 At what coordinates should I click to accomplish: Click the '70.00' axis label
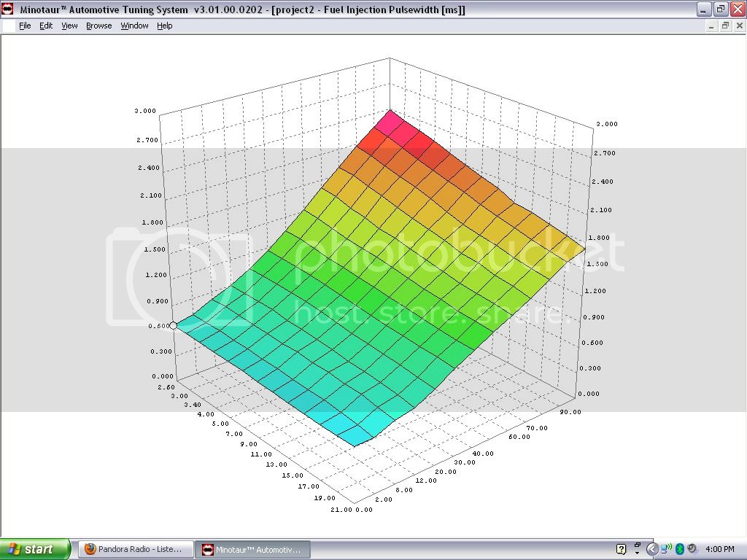coord(537,428)
